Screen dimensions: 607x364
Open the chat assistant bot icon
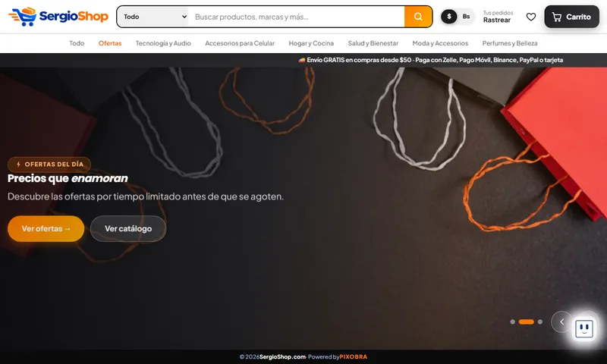(x=584, y=329)
